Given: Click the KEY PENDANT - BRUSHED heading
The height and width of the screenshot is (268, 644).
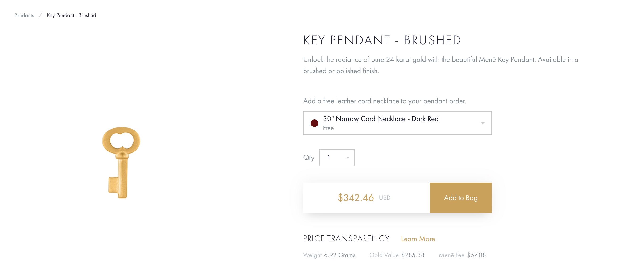Looking at the screenshot, I should [x=382, y=40].
